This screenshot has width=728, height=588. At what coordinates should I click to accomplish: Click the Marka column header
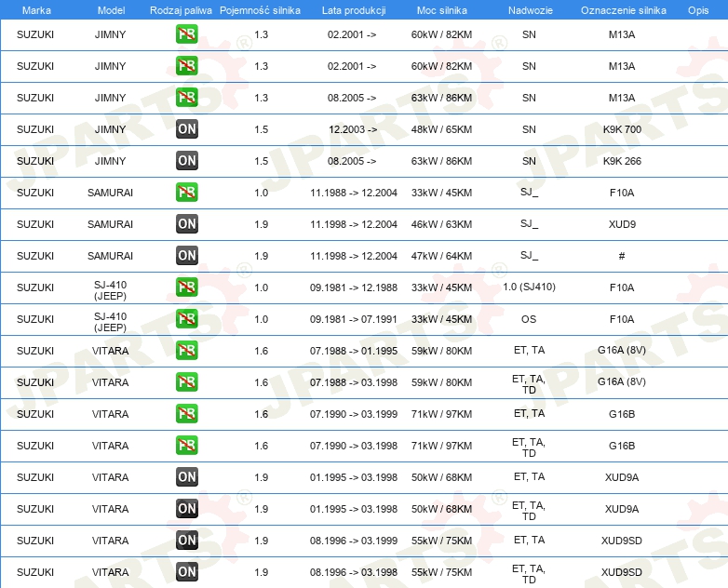(x=36, y=10)
